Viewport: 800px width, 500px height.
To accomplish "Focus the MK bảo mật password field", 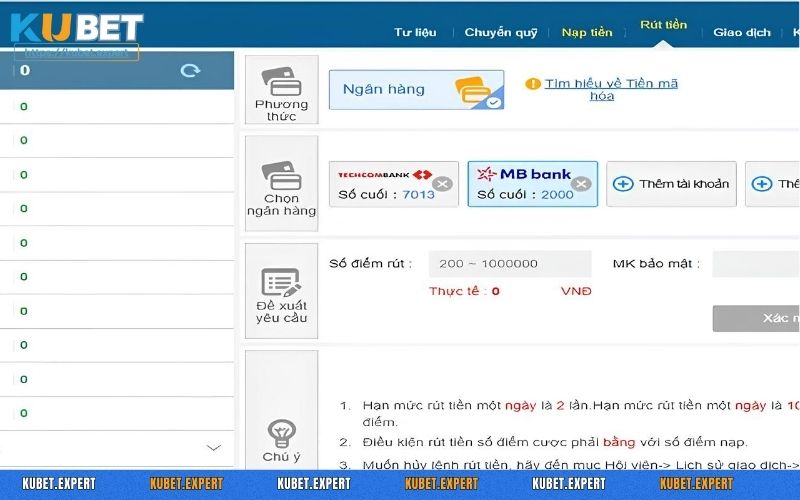I will (755, 264).
